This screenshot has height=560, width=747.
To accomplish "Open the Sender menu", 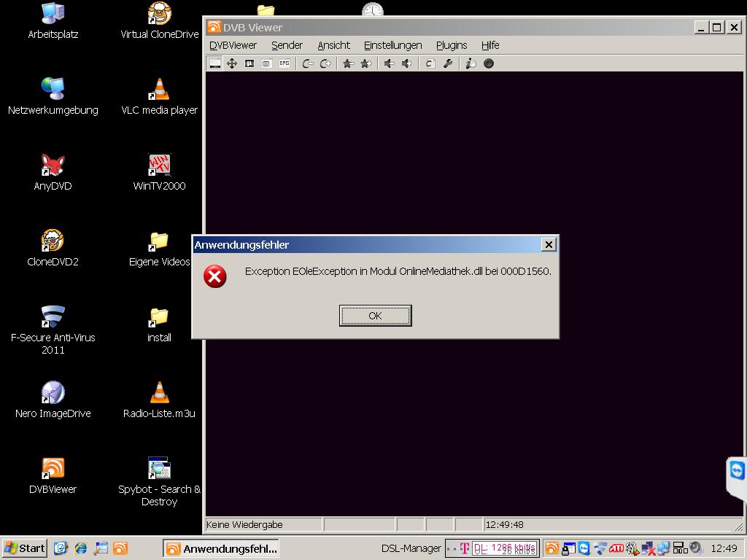I will 287,45.
